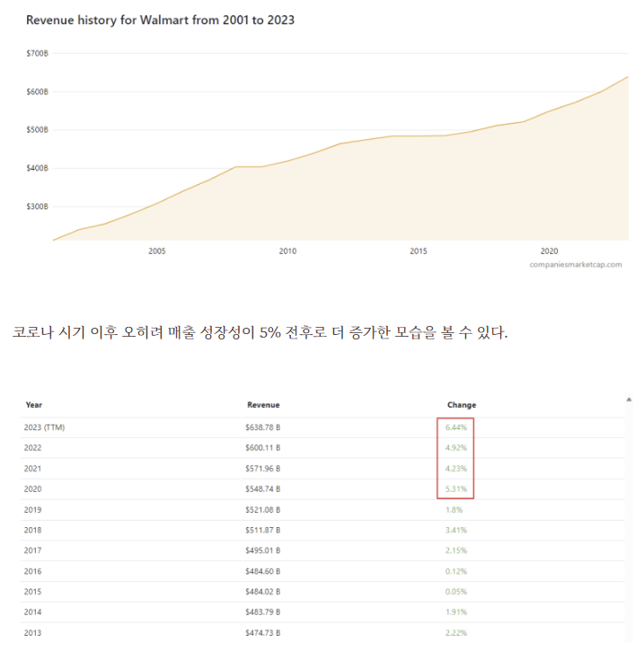This screenshot has width=644, height=660.
Task: Click the $571.96 B revenue value
Action: click(263, 469)
